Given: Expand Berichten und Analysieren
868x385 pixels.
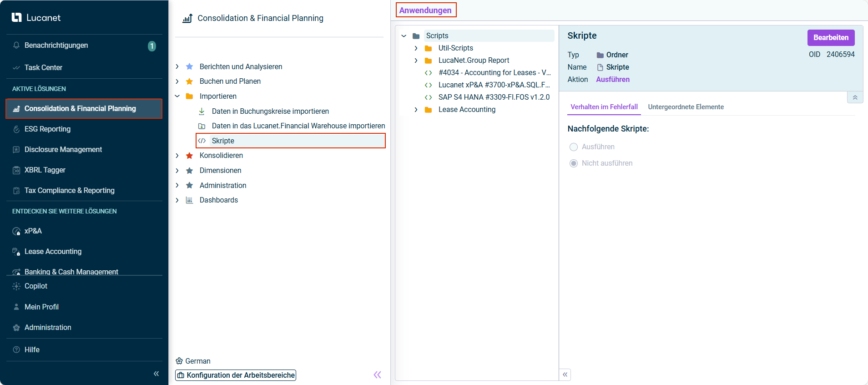Looking at the screenshot, I should pos(177,67).
